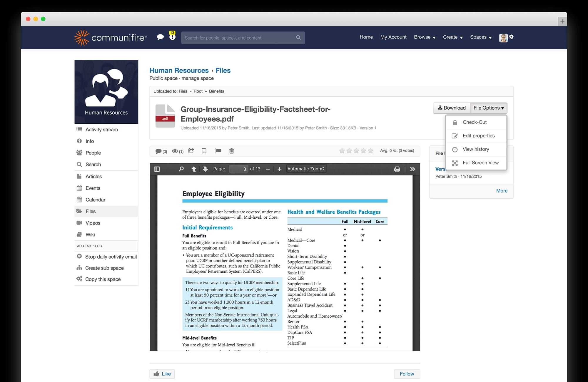Viewport: 588px width, 382px height.
Task: Click the manage space link
Action: coord(198,78)
